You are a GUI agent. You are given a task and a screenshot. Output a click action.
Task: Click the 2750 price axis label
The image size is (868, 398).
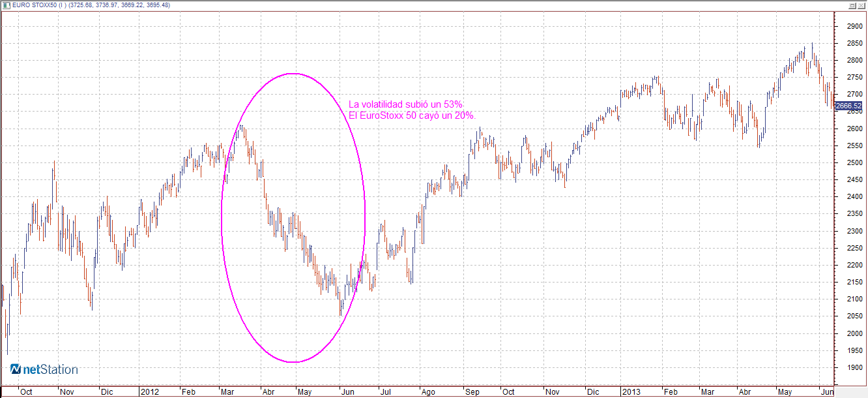854,78
